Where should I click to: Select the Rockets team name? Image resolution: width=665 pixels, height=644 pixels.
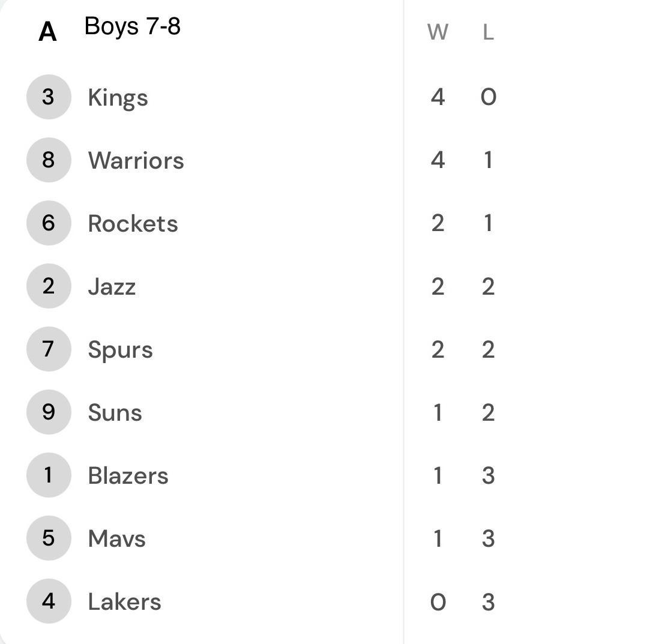(133, 223)
